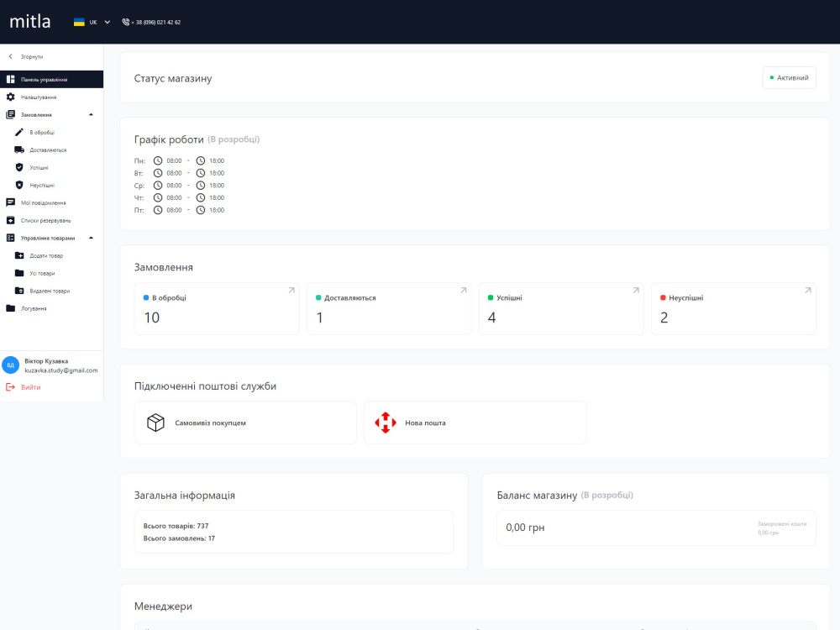Viewport: 840px width, 630px height.
Task: Open Неуспішні card via its arrow icon
Action: coord(808,291)
